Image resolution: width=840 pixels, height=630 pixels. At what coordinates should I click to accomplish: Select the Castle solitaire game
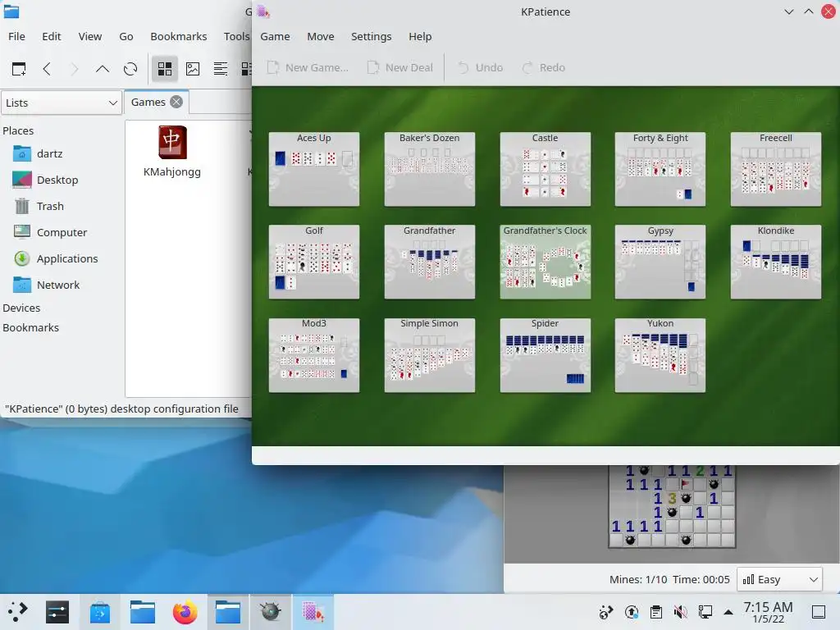click(x=545, y=169)
